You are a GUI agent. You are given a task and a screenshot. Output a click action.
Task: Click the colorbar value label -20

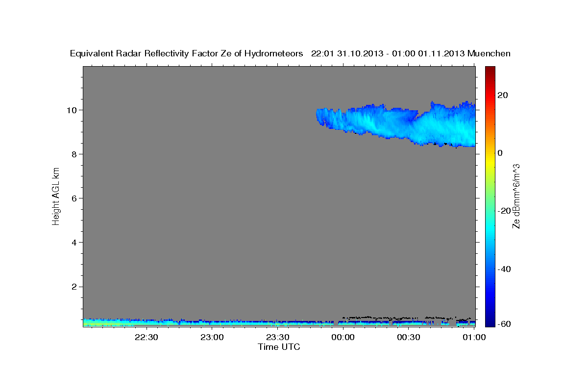[x=504, y=211]
